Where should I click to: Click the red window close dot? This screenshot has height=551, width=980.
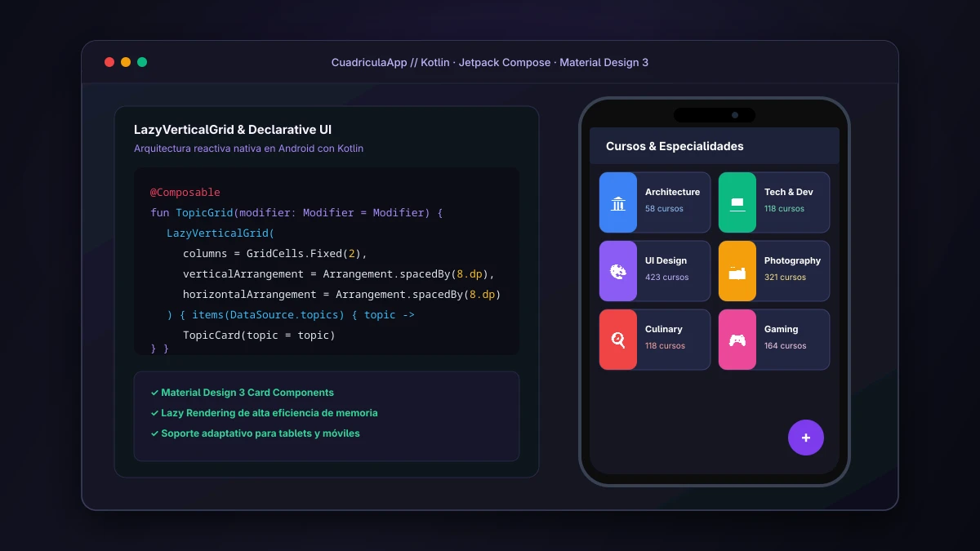pyautogui.click(x=109, y=62)
